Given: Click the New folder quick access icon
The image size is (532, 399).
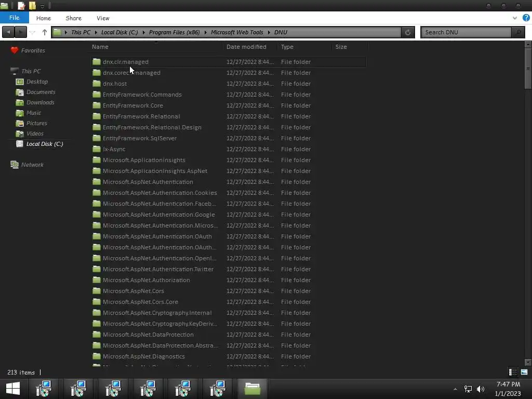Looking at the screenshot, I should (x=32, y=6).
